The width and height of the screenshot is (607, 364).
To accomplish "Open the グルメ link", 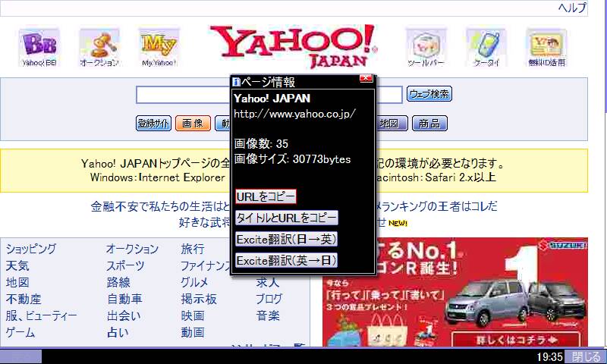I will tap(194, 282).
